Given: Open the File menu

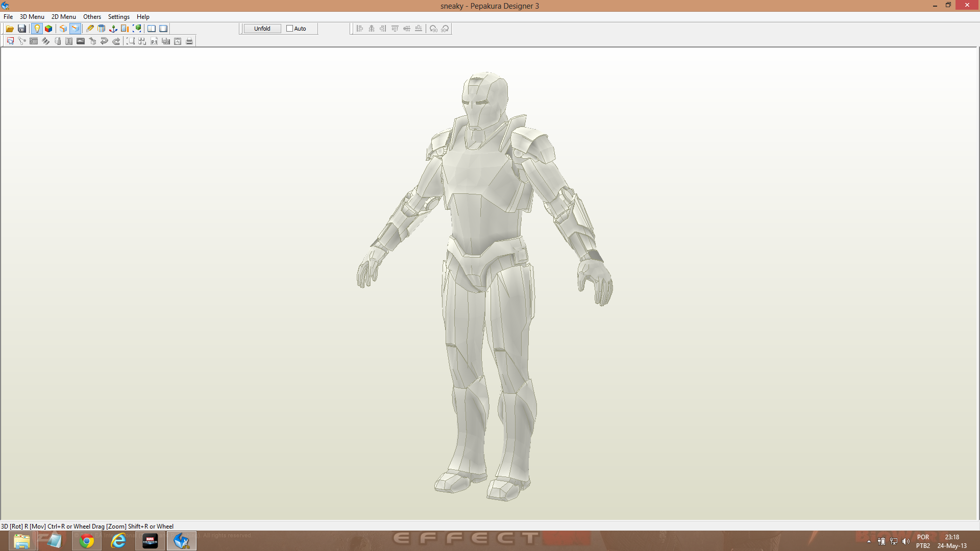Looking at the screenshot, I should (x=8, y=17).
